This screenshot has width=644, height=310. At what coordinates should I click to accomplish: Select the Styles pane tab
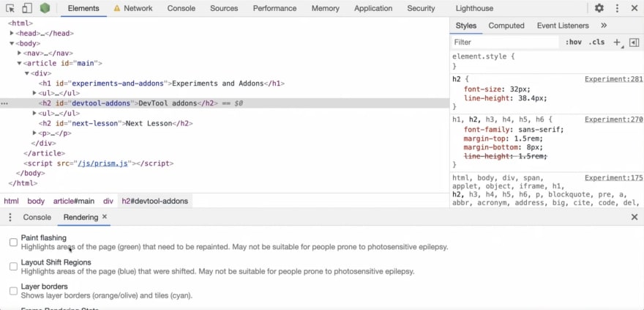(466, 26)
